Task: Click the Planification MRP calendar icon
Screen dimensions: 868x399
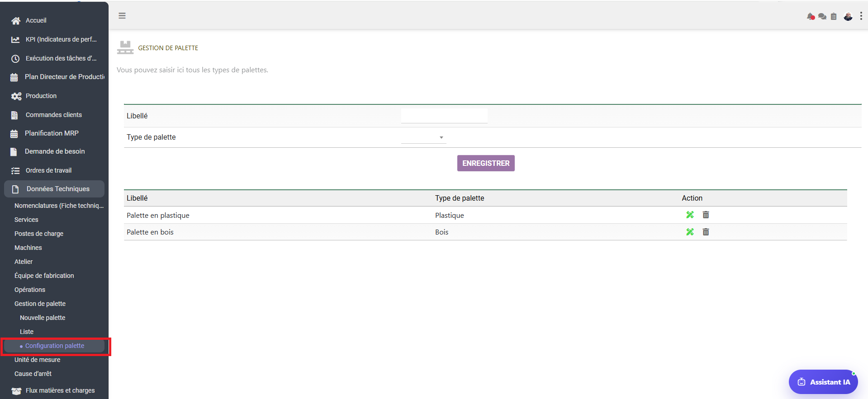Action: [x=14, y=134]
